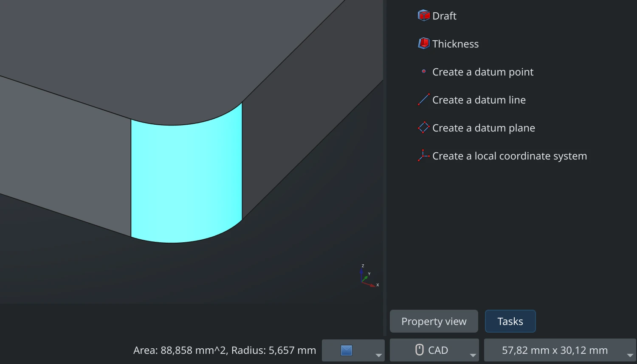The image size is (637, 364).
Task: Click the XYZ axis cross indicator
Action: point(369,276)
